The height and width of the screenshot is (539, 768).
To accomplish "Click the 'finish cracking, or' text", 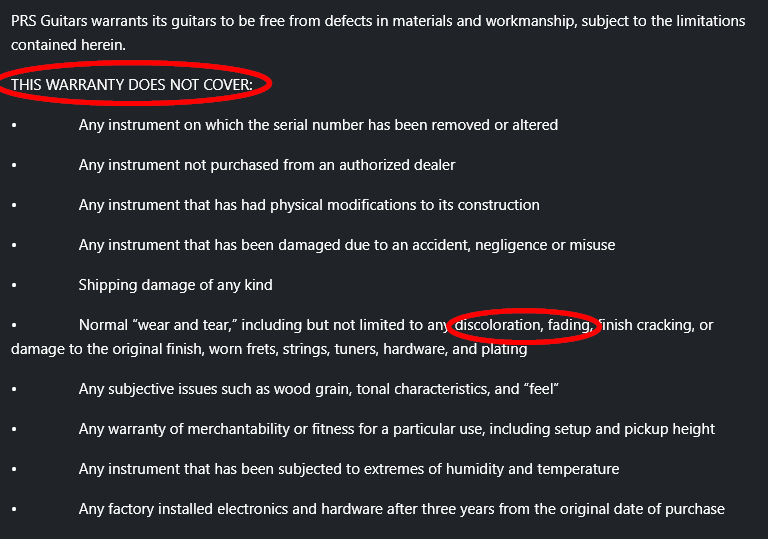I will (655, 325).
